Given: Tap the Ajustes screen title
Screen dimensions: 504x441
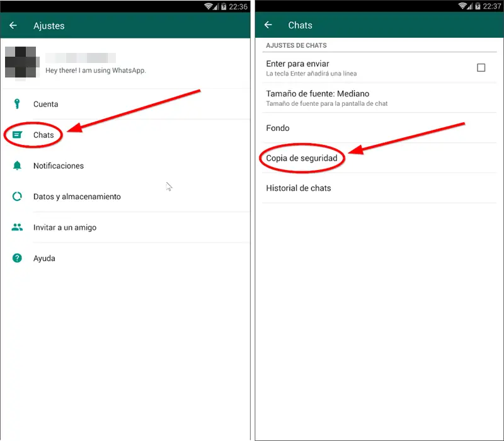Looking at the screenshot, I should [x=49, y=26].
